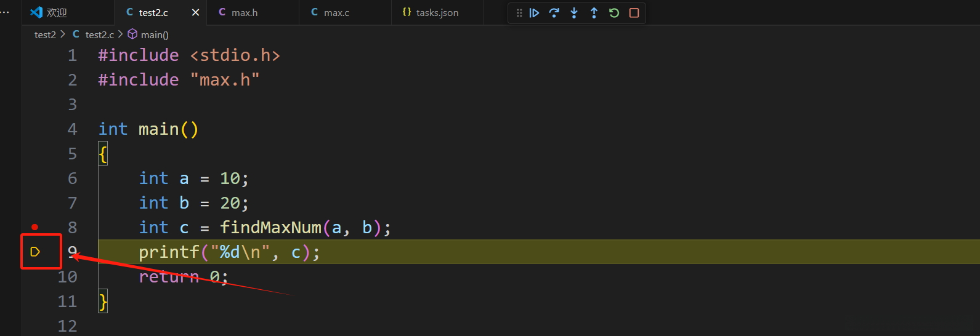Click on "<stdio.h>" include text
Image resolution: width=980 pixels, height=336 pixels.
(x=235, y=55)
